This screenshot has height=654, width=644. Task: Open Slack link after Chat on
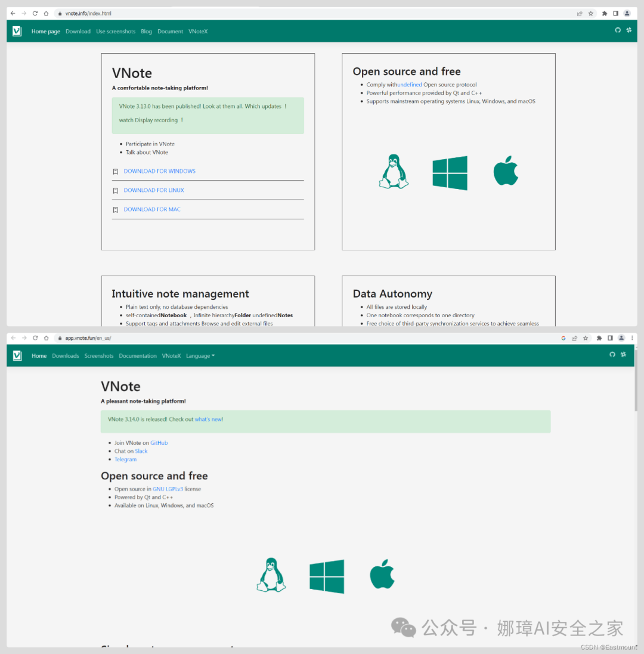point(141,451)
